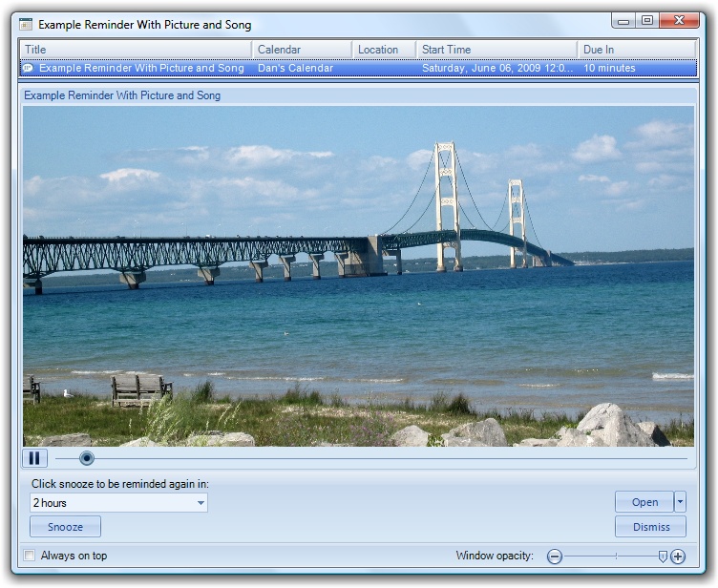Viewport: 718px width, 588px height.
Task: Expand the Open button dropdown arrow
Action: [x=680, y=502]
